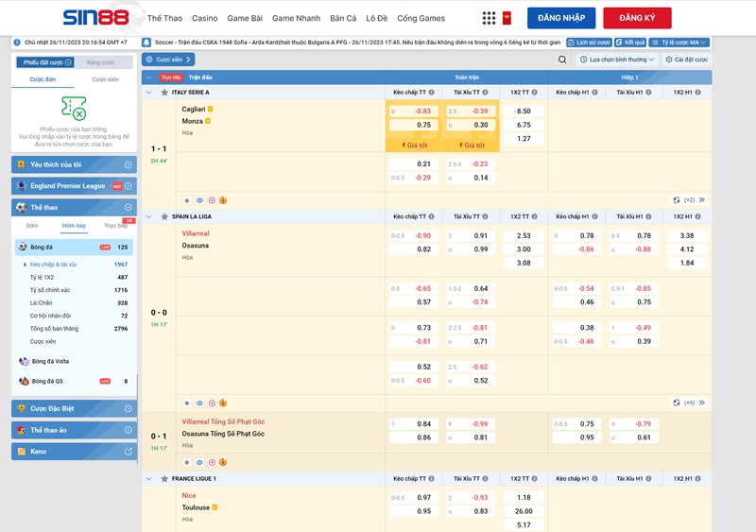
Task: Expand Thể thao ảo panel
Action: pyautogui.click(x=74, y=430)
